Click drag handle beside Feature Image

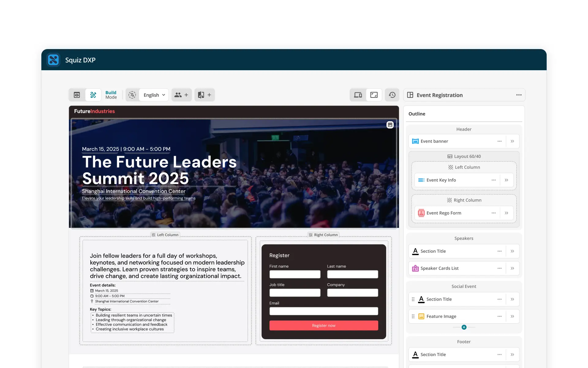[413, 316]
